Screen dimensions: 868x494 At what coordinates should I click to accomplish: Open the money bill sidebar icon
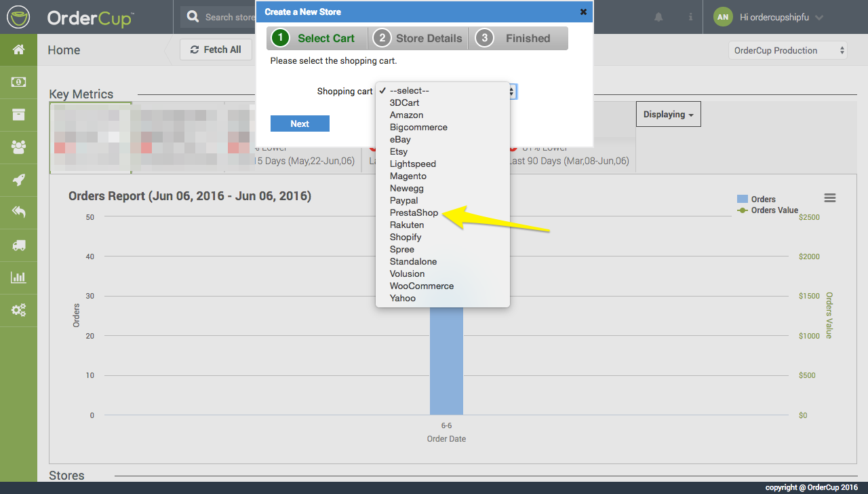coord(18,82)
